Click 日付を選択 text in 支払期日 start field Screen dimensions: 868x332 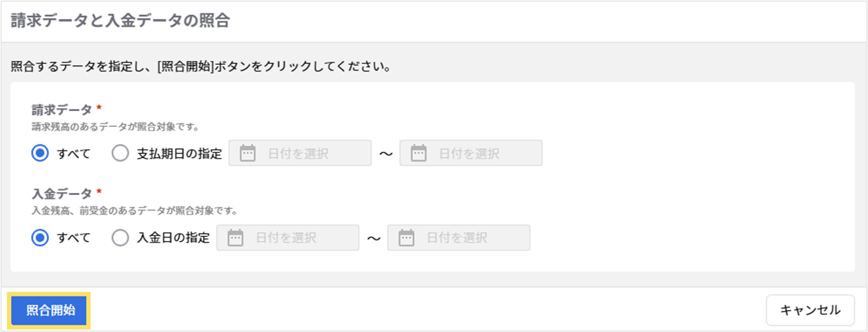[x=298, y=153]
